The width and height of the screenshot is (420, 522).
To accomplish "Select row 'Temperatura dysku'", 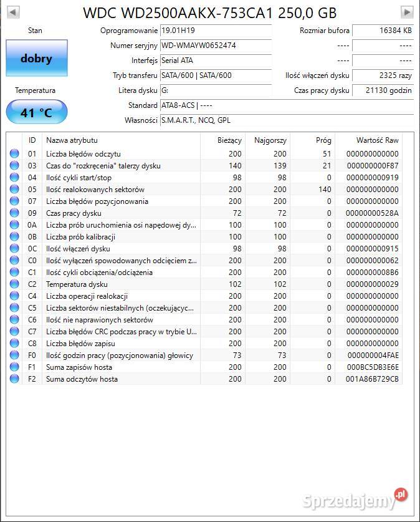I will point(204,284).
